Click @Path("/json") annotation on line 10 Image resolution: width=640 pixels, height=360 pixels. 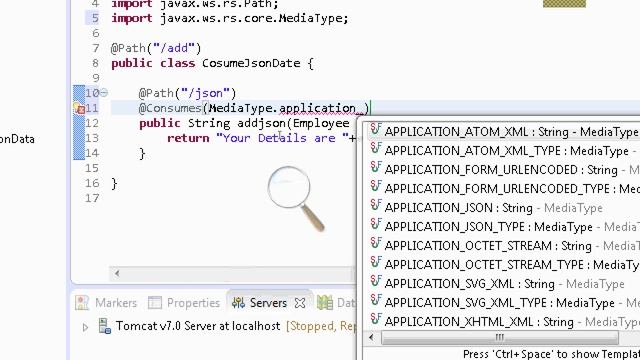point(187,93)
